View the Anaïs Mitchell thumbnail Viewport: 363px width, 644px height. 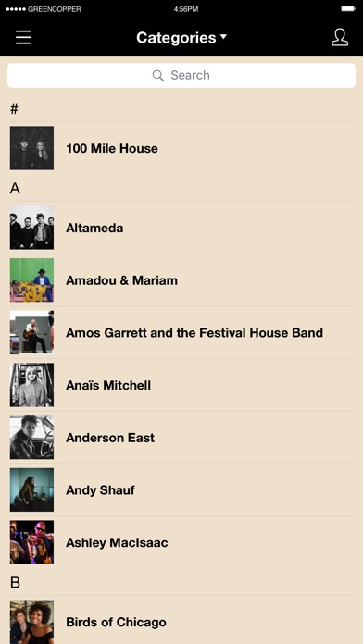[x=31, y=385]
